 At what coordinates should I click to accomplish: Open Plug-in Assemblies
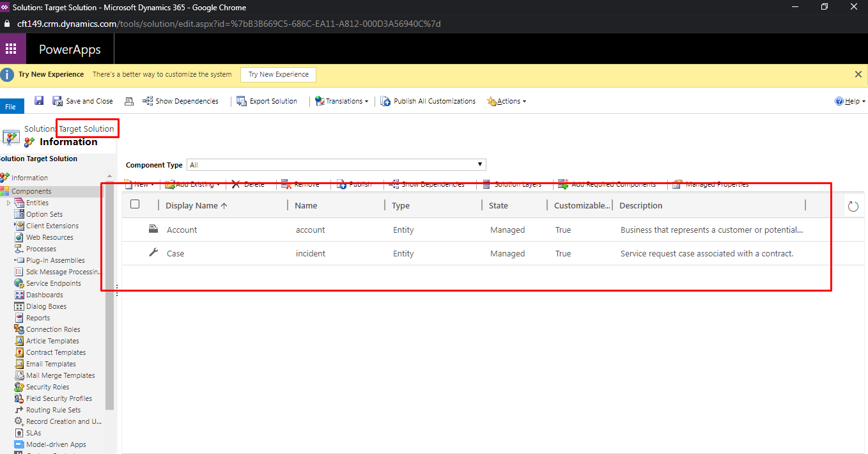[x=55, y=260]
